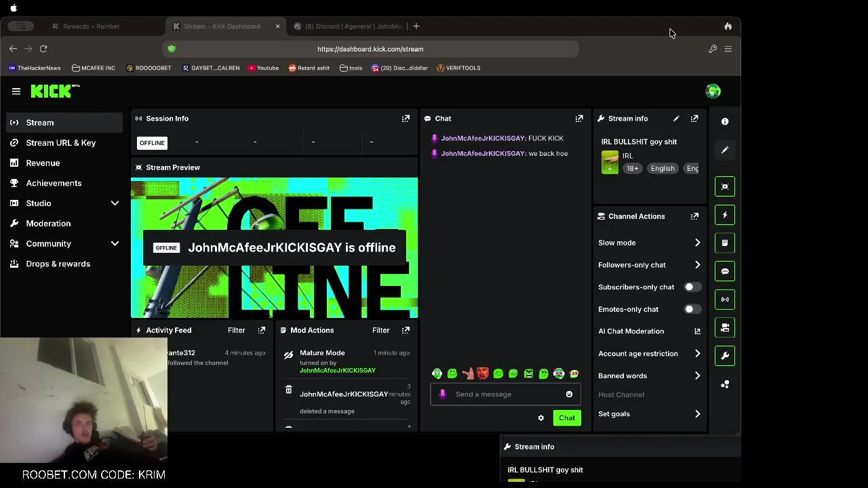Insert the red angry face emote
The height and width of the screenshot is (488, 868).
coord(483,373)
